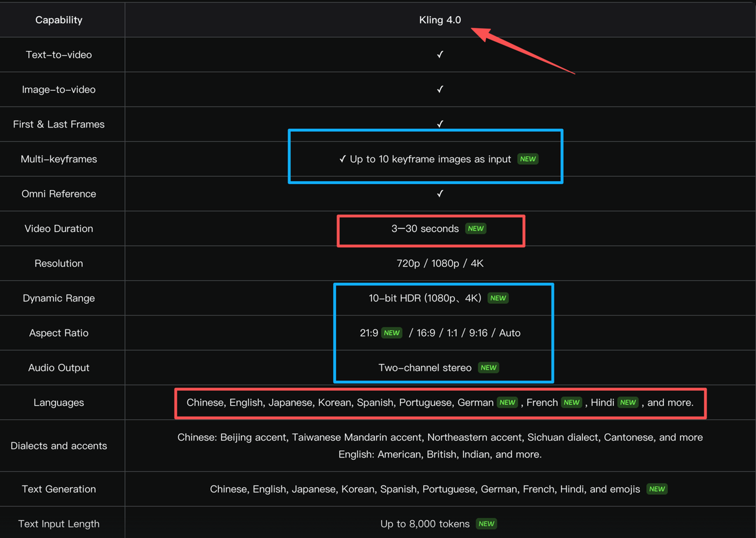
Task: Click the '3–30 seconds' value
Action: point(425,228)
